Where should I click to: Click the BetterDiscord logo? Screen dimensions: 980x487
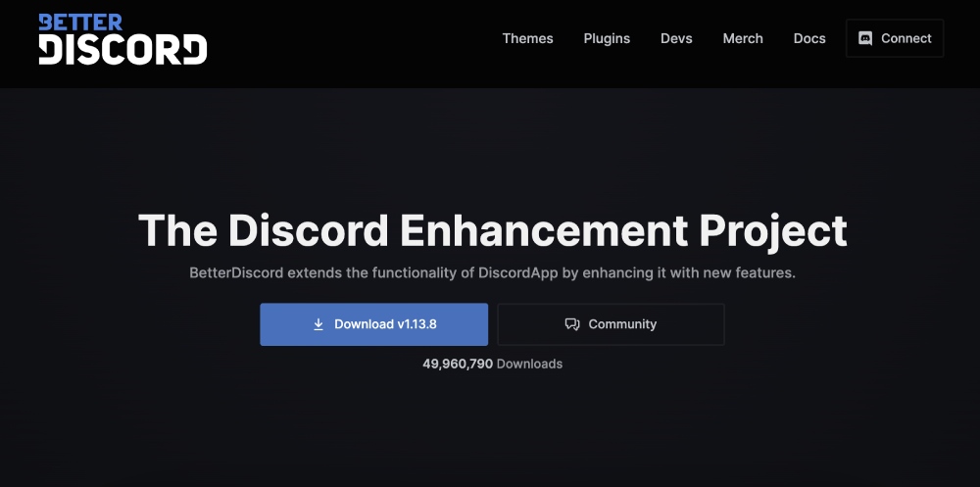tap(122, 39)
